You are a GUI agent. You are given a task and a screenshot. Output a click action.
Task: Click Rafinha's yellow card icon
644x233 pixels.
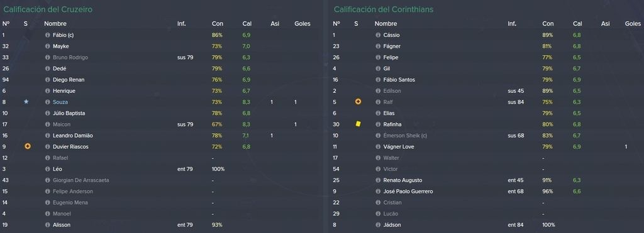tap(358, 124)
